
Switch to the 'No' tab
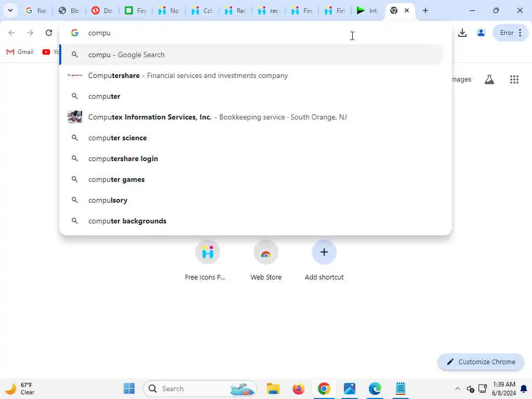[169, 10]
